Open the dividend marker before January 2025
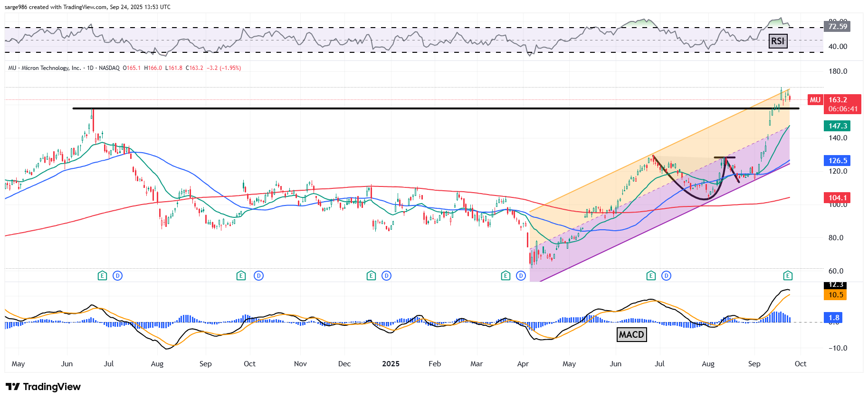 tap(387, 275)
